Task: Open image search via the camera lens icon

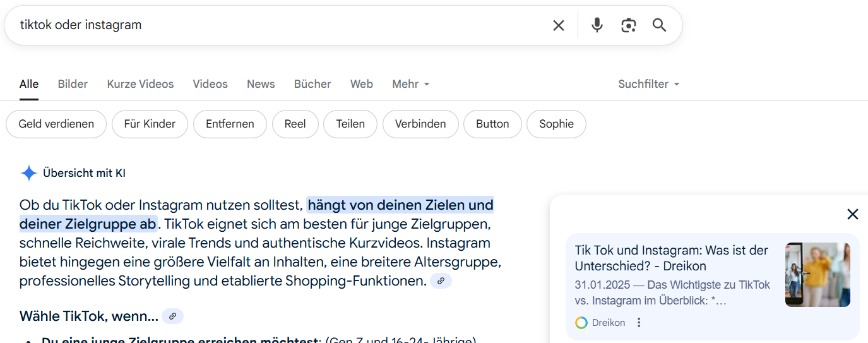Action: pyautogui.click(x=628, y=25)
